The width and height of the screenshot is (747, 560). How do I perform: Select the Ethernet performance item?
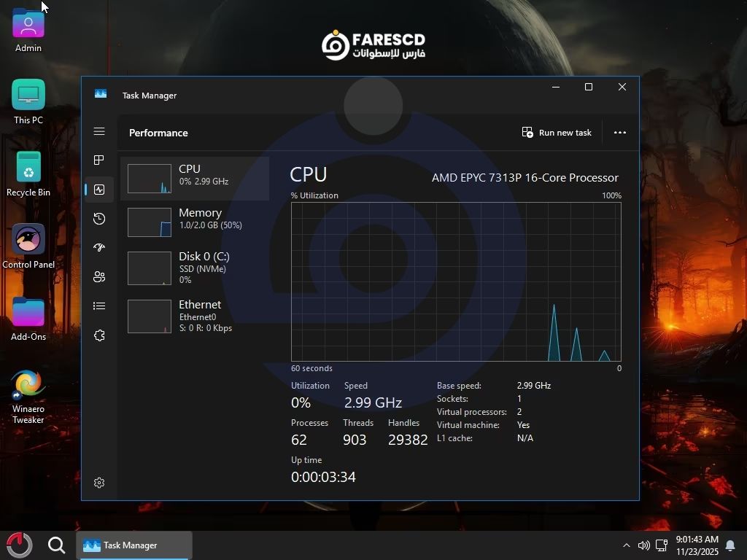point(195,316)
